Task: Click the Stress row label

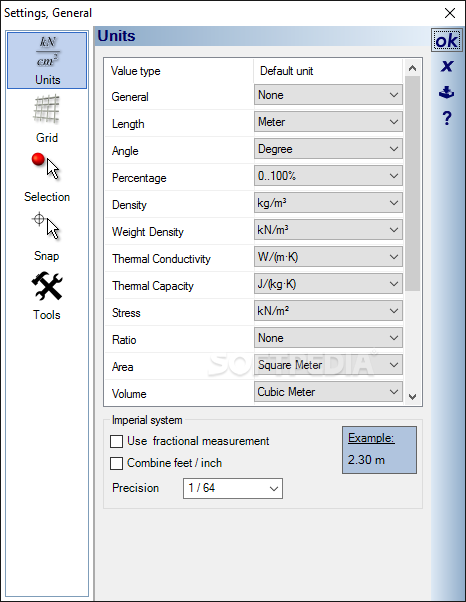Action: pos(126,313)
